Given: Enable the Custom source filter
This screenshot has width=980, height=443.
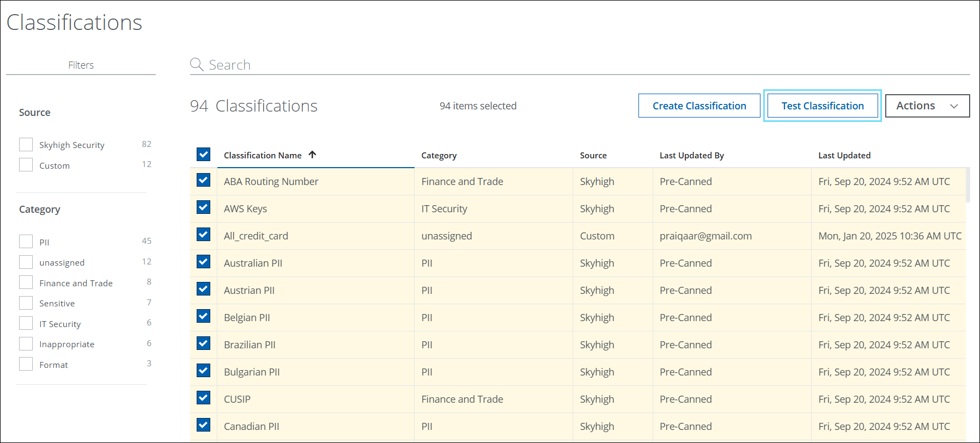Looking at the screenshot, I should coord(26,165).
